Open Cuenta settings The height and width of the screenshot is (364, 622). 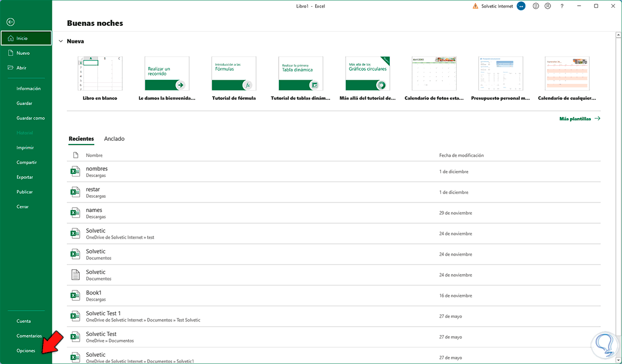[x=23, y=321]
